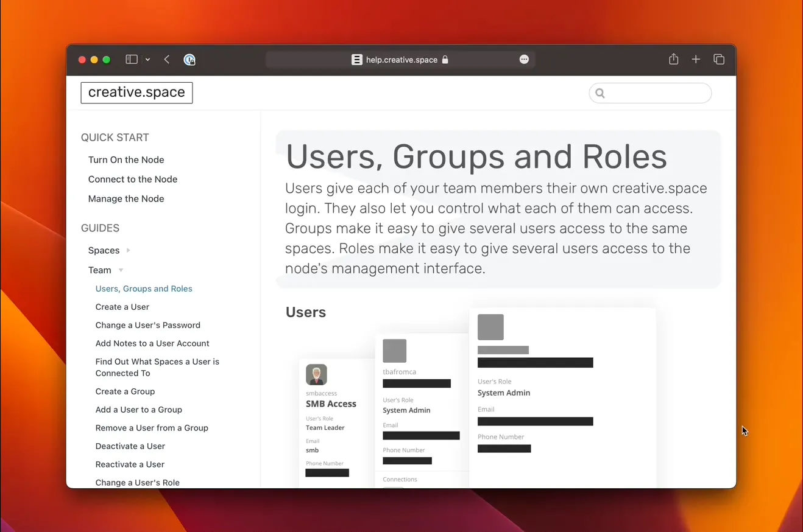Open a new tab with the plus icon
The image size is (803, 532).
click(696, 59)
